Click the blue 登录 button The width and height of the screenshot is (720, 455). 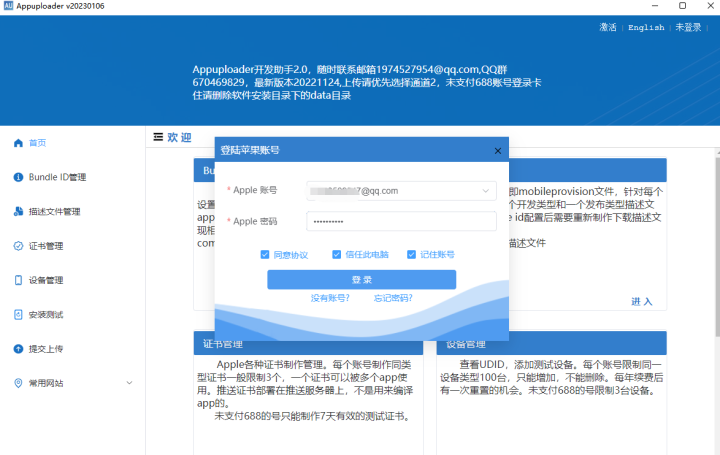pos(362,280)
